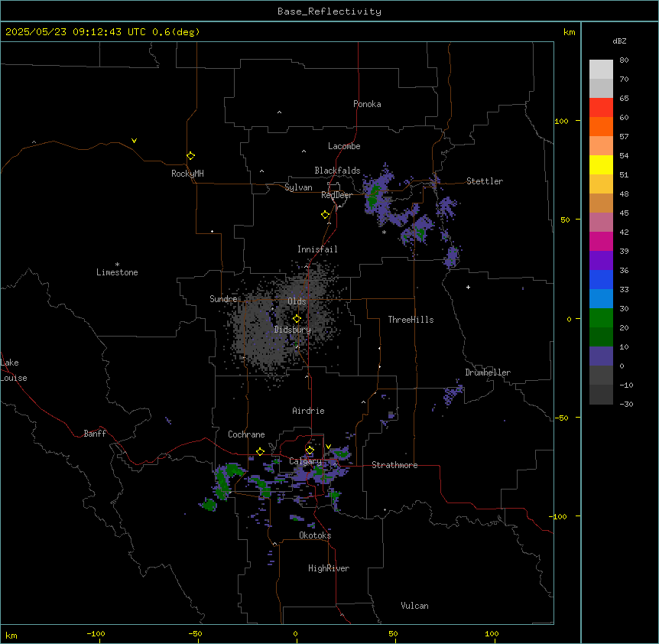Select the RedDeer city label
Screen dimensions: 659x644
pyautogui.click(x=336, y=195)
